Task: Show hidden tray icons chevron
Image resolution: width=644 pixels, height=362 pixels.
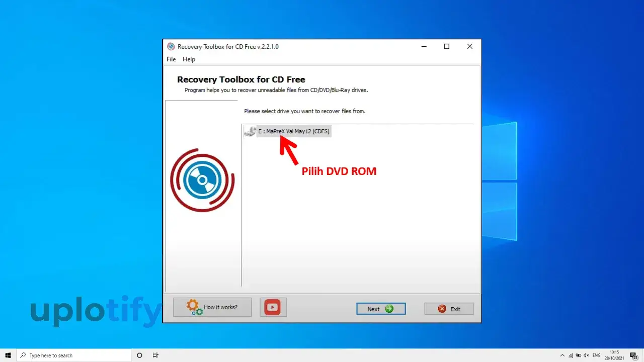Action: click(x=562, y=355)
